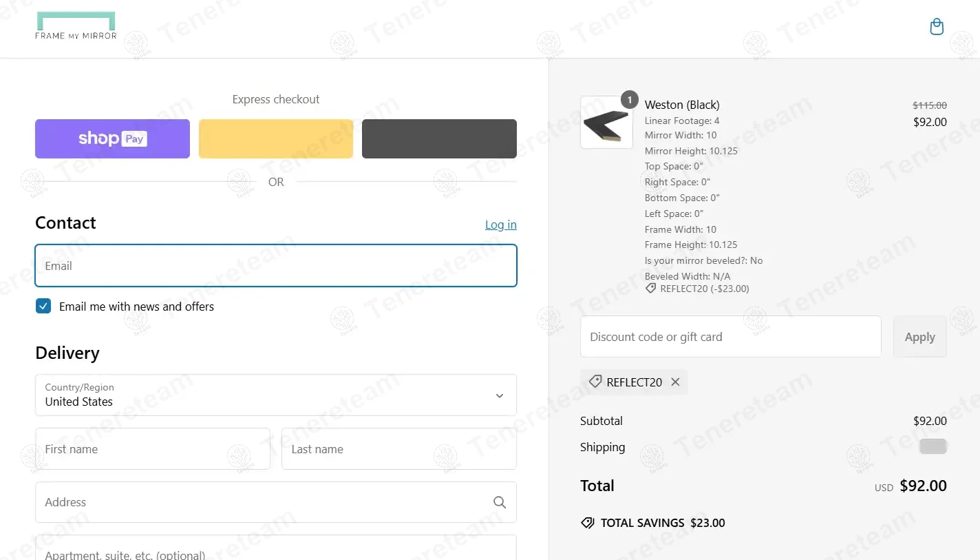Click the Last name field
The image size is (980, 560).
click(x=398, y=449)
